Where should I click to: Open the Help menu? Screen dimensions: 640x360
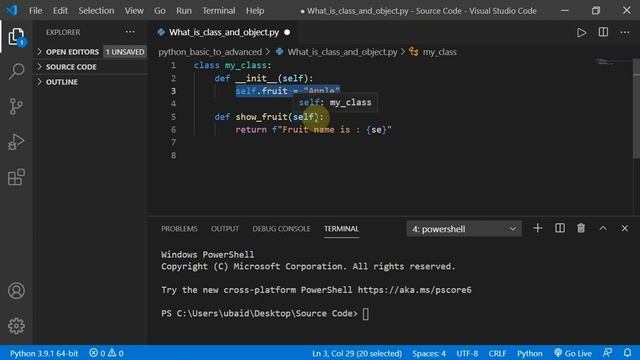(255, 11)
